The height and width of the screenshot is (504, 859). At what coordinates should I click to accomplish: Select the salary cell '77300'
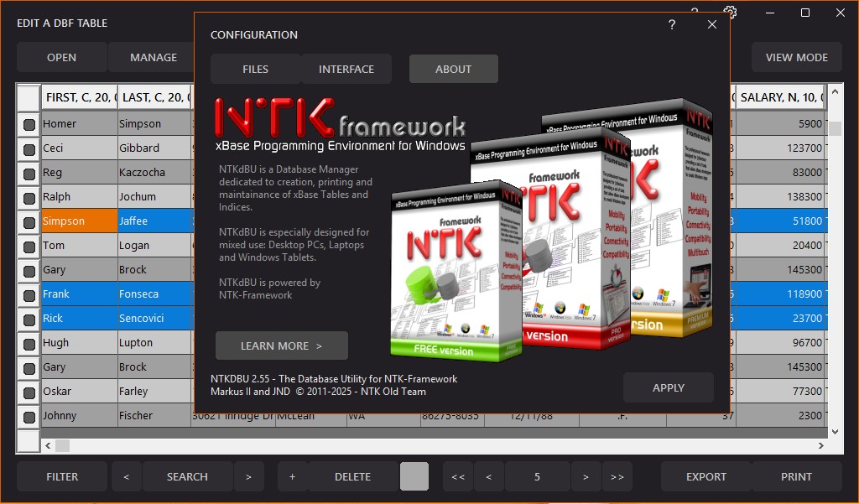[781, 392]
